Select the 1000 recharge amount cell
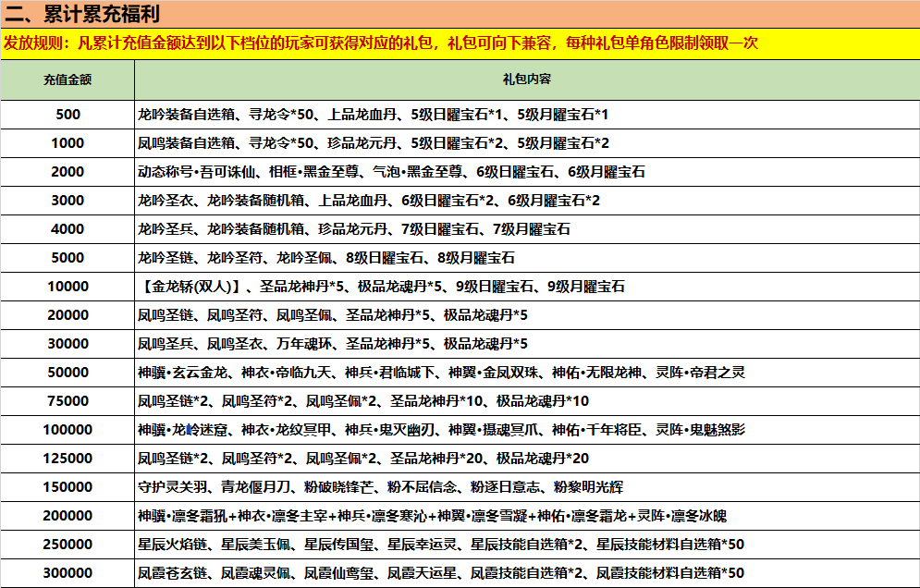Image resolution: width=920 pixels, height=588 pixels. coord(67,143)
